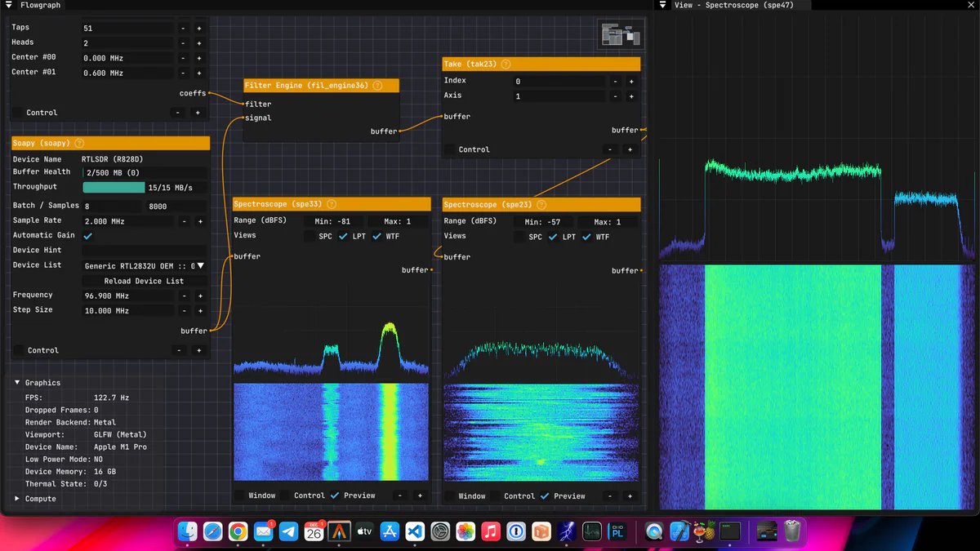Click the Frequency input field
980x551 pixels.
click(x=131, y=295)
